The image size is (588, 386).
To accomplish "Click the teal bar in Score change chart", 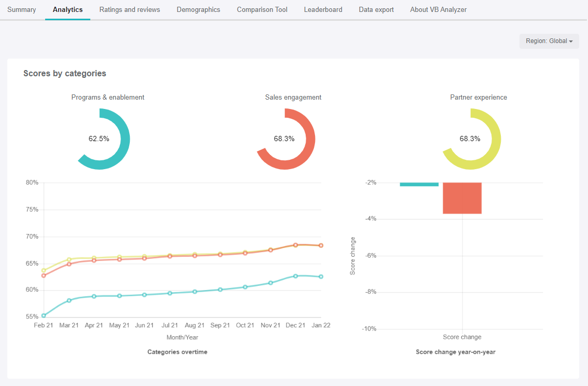I will [x=419, y=184].
